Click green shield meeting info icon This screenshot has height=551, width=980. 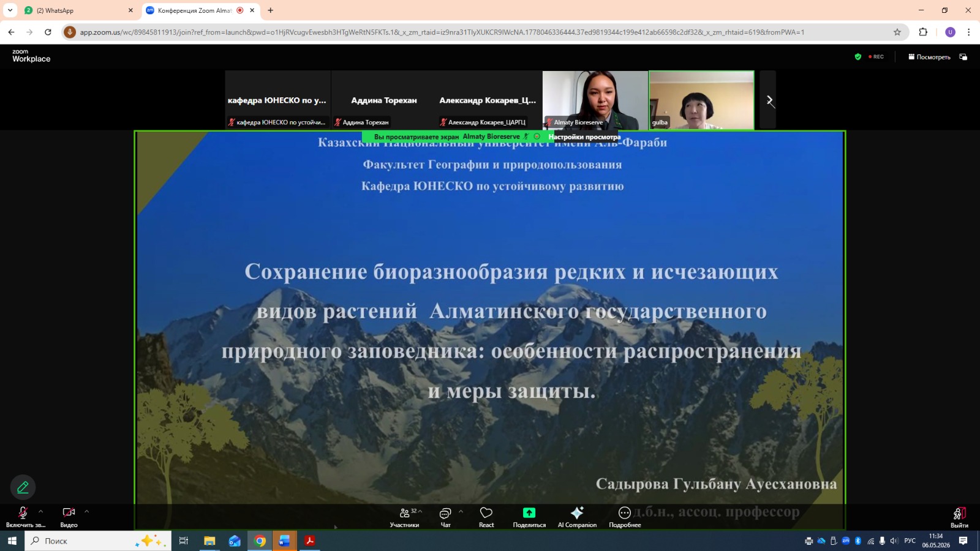coord(858,57)
